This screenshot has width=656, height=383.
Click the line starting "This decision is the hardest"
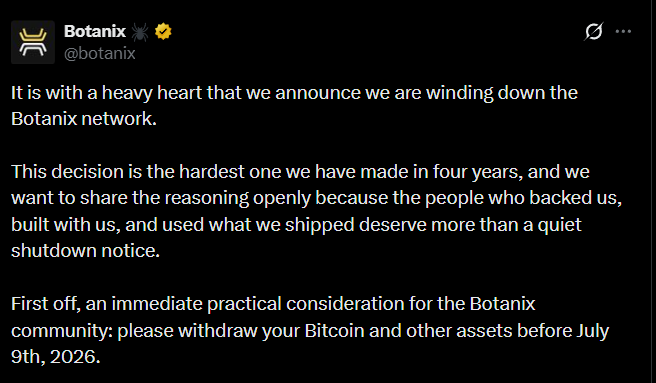tap(300, 172)
